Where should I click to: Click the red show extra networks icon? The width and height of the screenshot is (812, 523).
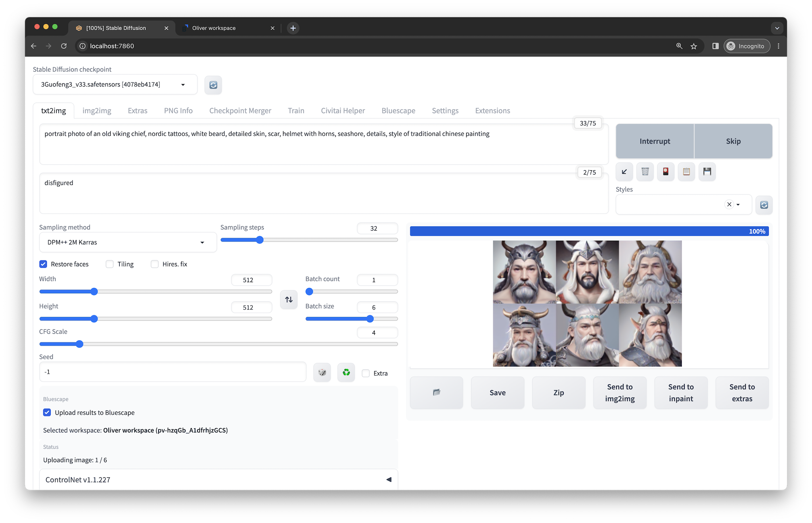666,172
